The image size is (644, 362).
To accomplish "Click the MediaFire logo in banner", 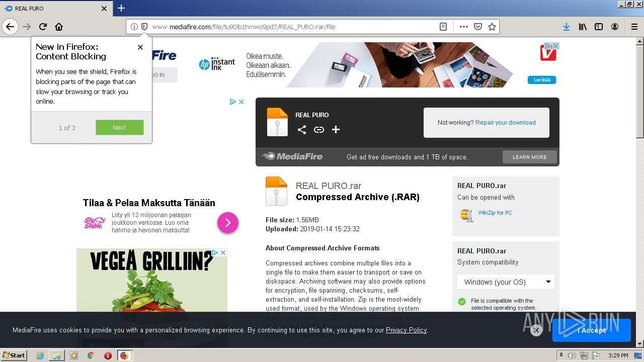I will tap(292, 156).
